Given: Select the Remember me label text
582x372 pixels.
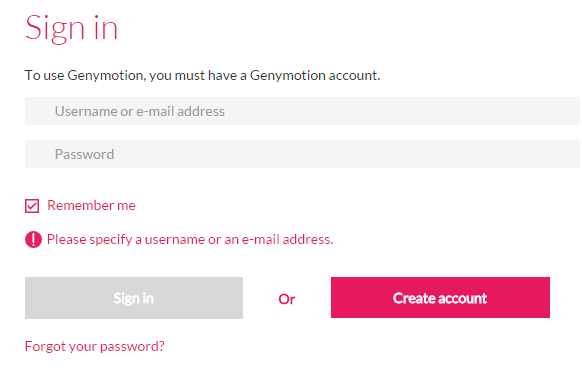Looking at the screenshot, I should 91,205.
